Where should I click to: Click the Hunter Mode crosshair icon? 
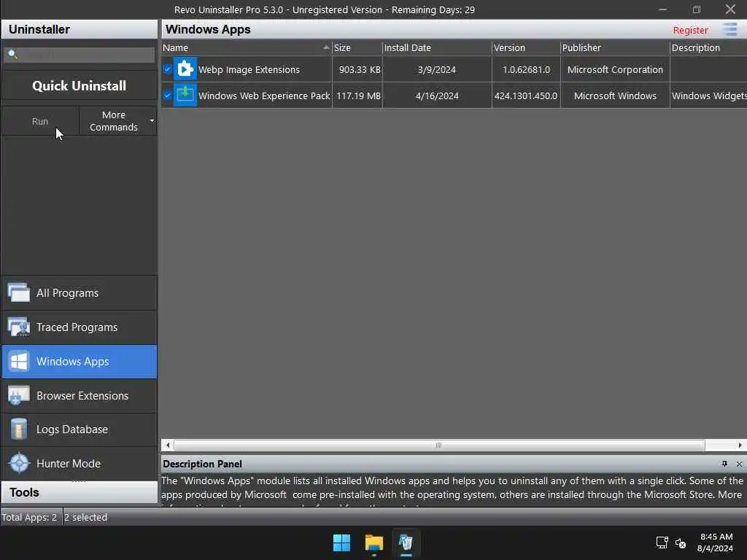[x=19, y=463]
